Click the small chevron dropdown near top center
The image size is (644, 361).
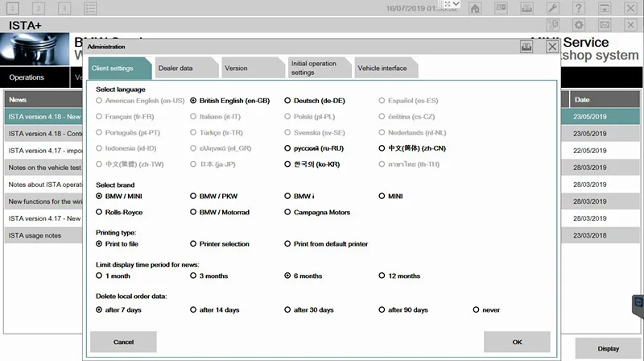tap(456, 4)
